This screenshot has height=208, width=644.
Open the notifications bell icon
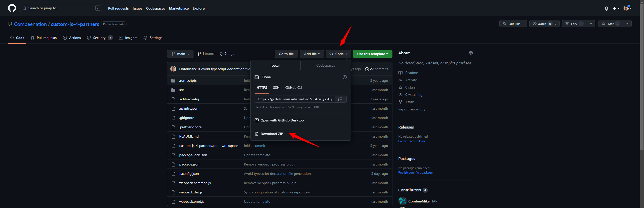606,9
